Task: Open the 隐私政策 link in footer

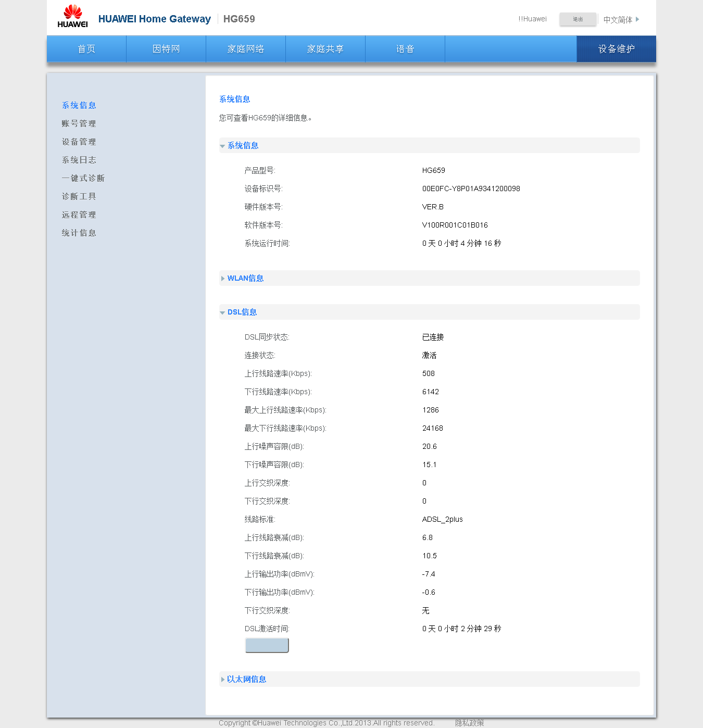Action: [x=470, y=723]
